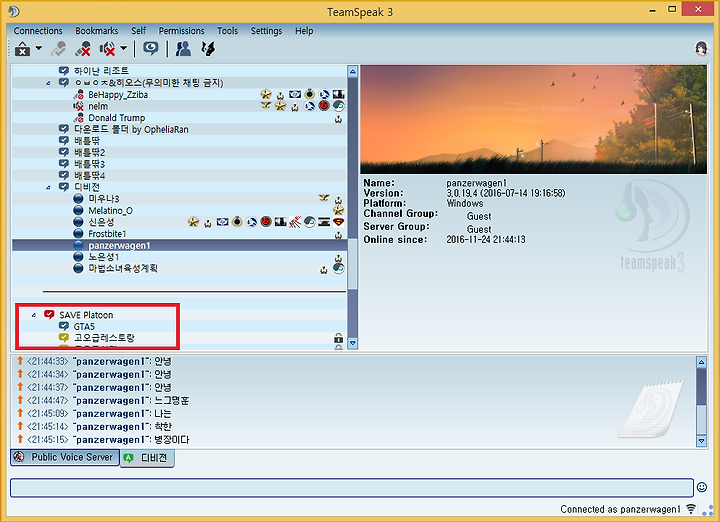Select the 배틀뚝3 channel
This screenshot has width=720, height=522.
tap(90, 164)
